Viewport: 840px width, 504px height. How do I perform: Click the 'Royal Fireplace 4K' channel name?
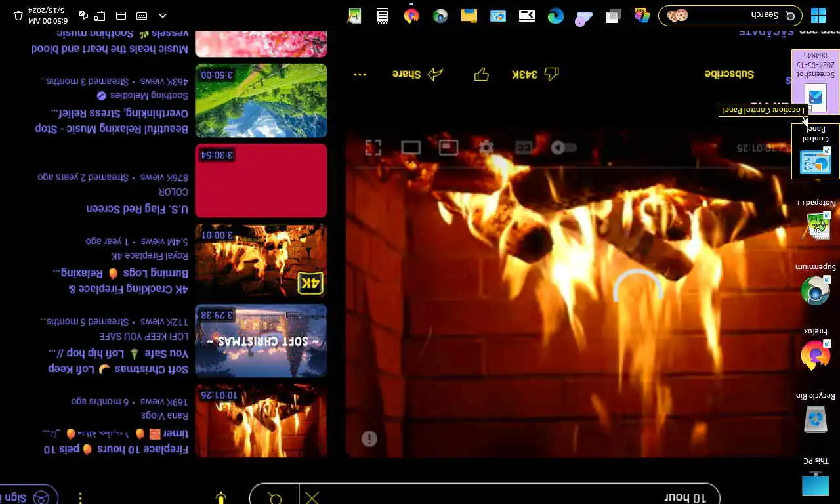pos(150,255)
